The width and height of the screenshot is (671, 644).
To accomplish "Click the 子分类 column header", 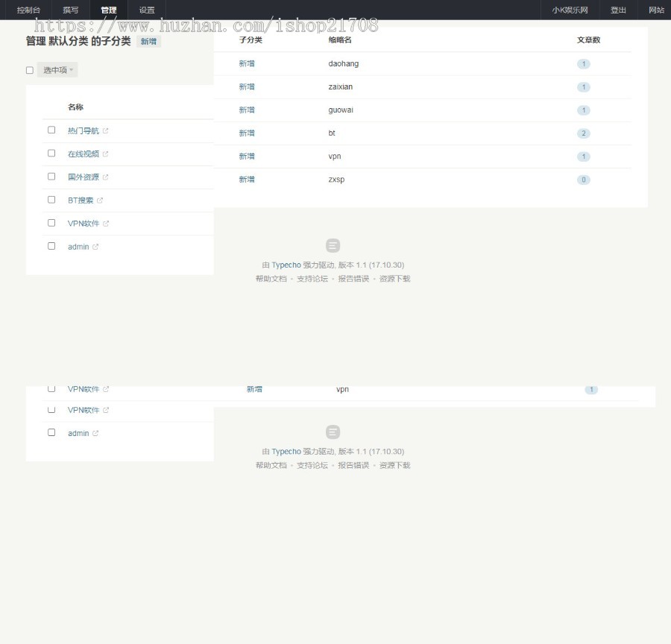I will point(251,40).
